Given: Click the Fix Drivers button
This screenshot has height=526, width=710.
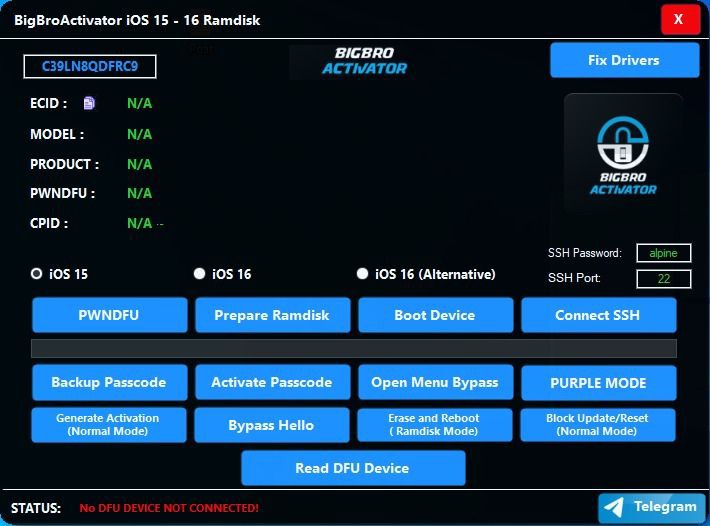Looking at the screenshot, I should coord(624,60).
